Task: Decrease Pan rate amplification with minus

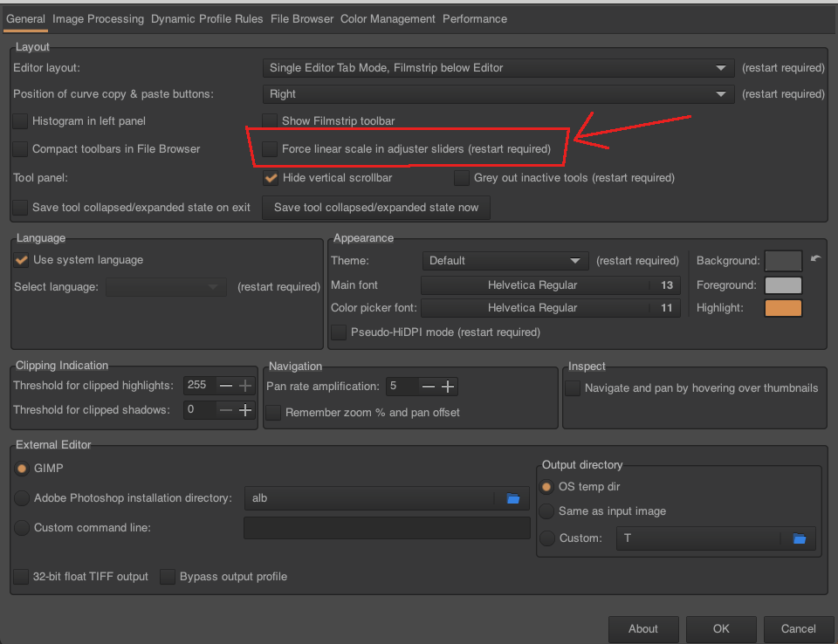Action: click(x=428, y=387)
